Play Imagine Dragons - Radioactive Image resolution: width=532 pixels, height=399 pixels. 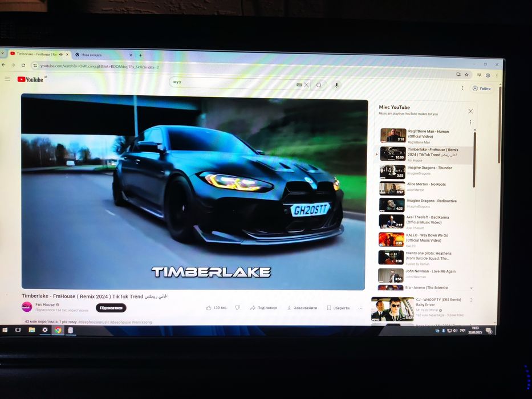click(x=424, y=204)
